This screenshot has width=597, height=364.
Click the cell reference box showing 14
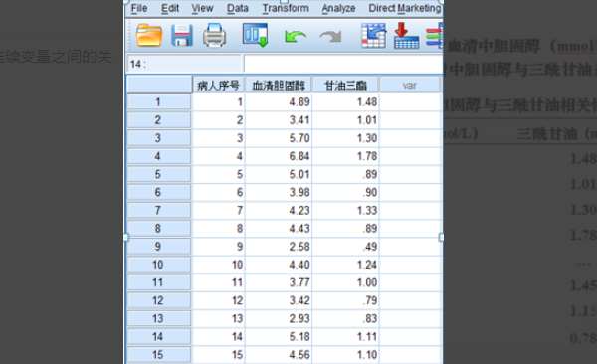184,64
